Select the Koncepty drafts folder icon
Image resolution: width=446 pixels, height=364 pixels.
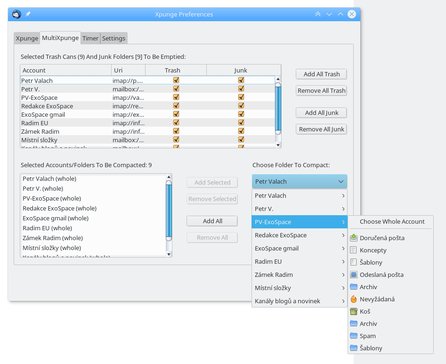point(354,250)
